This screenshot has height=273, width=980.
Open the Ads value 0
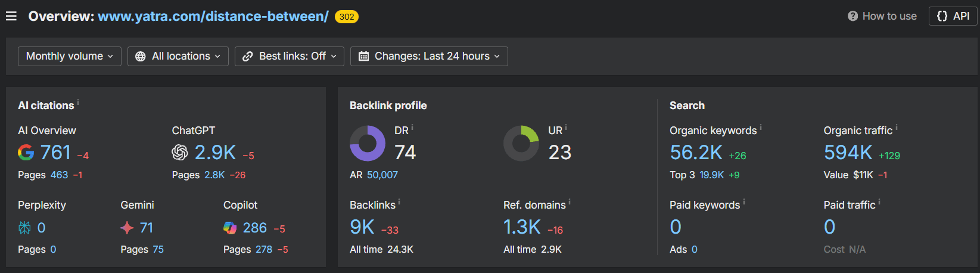695,249
